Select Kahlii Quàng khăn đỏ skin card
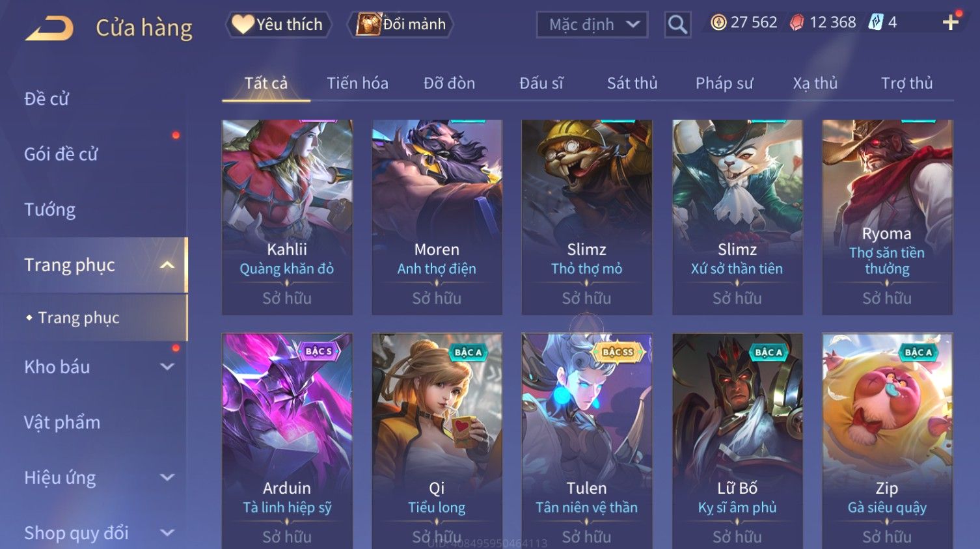Screen dimensions: 980x549 287,217
